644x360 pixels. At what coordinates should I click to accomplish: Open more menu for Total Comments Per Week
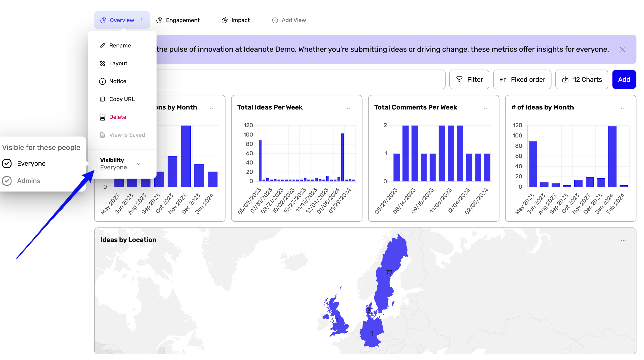(x=486, y=108)
